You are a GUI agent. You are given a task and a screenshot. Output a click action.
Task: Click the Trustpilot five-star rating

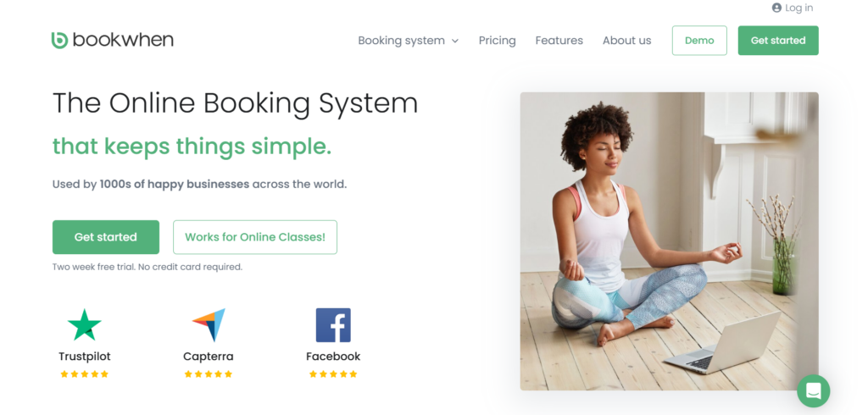(x=84, y=373)
